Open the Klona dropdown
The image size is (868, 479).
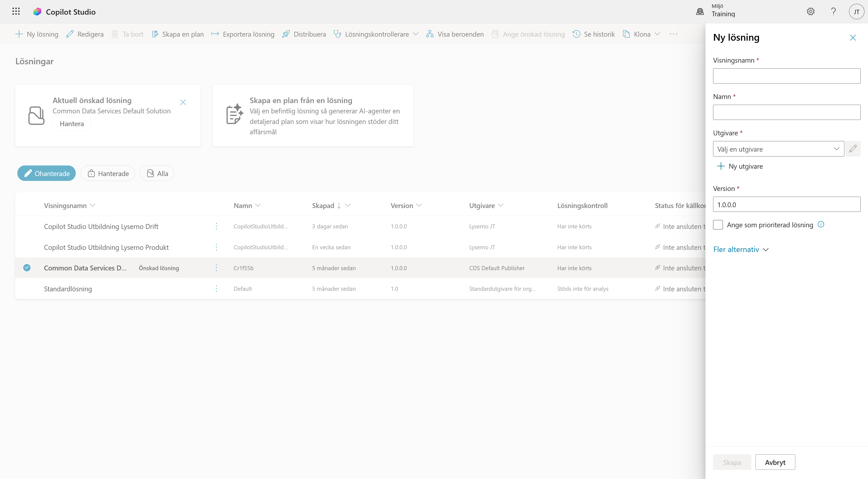point(641,34)
